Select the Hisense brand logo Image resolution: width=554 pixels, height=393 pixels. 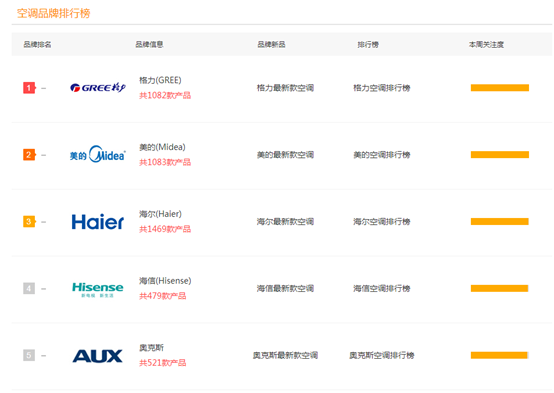98,289
